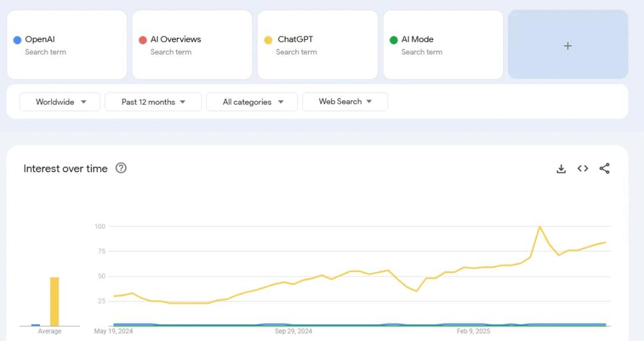Screen dimensions: 644x341
Task: Click the ChatGPT peak at 100
Action: [540, 227]
